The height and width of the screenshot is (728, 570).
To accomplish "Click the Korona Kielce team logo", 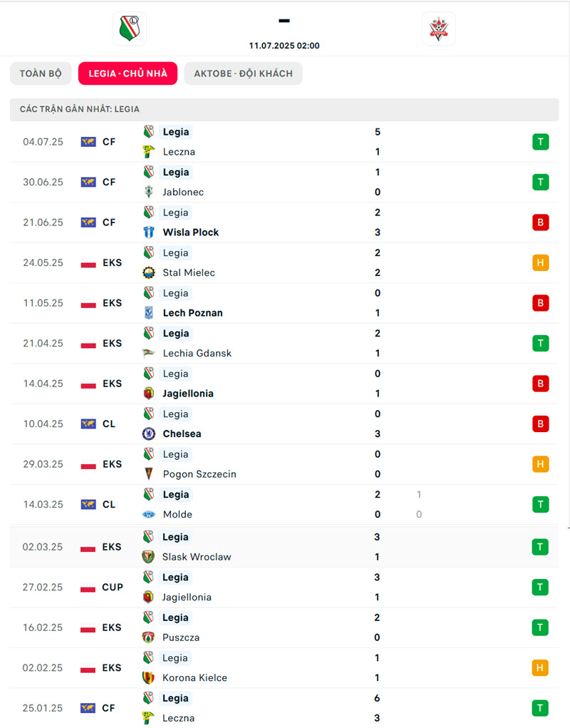I will tap(148, 678).
